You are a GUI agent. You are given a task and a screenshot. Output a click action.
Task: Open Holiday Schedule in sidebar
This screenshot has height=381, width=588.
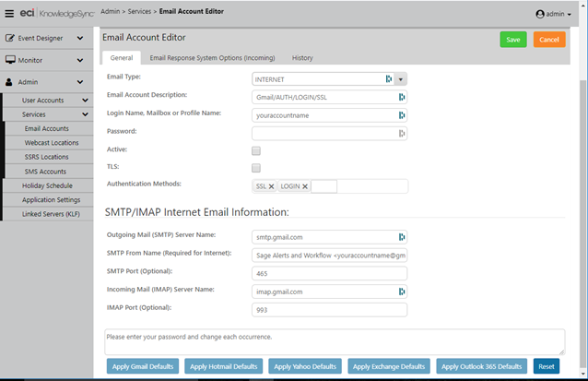(x=47, y=185)
